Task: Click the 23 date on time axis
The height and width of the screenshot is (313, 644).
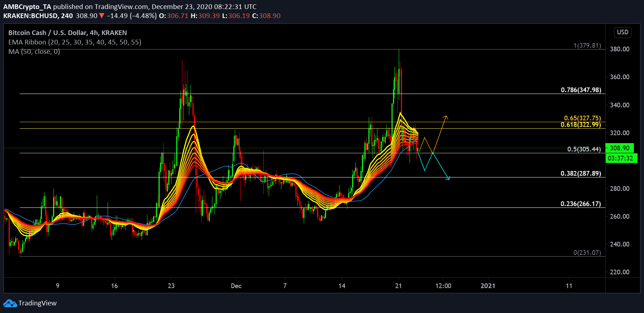Action: 171,286
